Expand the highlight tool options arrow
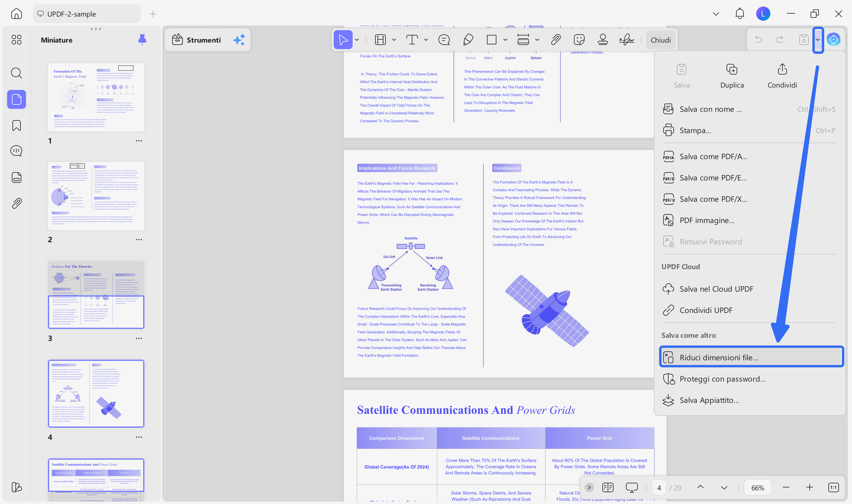This screenshot has width=852, height=504. (394, 40)
